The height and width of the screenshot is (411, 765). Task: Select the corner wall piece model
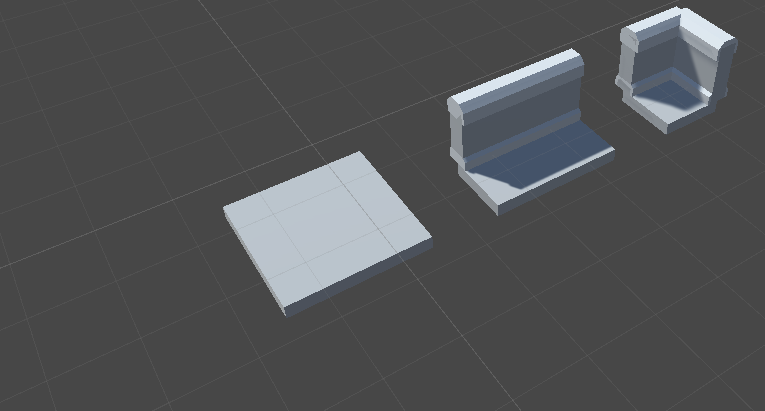[676, 70]
